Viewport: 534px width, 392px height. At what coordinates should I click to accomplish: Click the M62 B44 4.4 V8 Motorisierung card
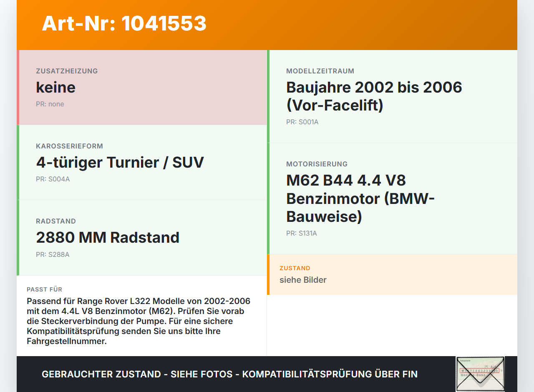click(392, 199)
